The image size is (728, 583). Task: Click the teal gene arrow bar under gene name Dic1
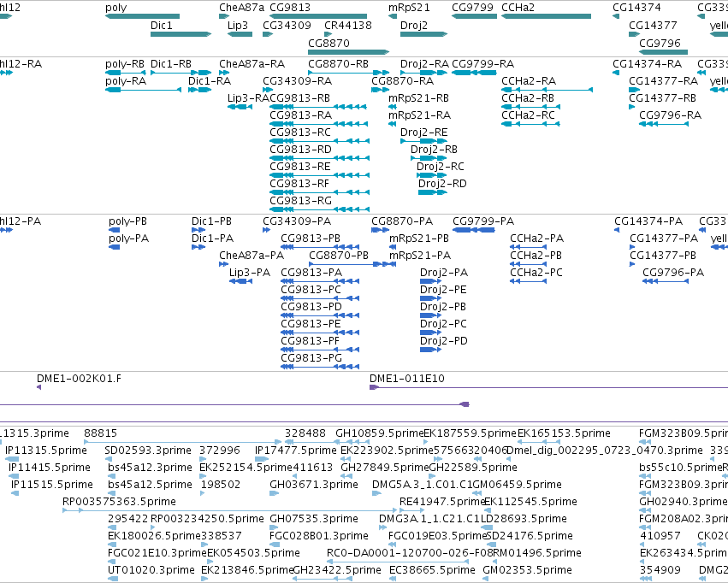181,34
